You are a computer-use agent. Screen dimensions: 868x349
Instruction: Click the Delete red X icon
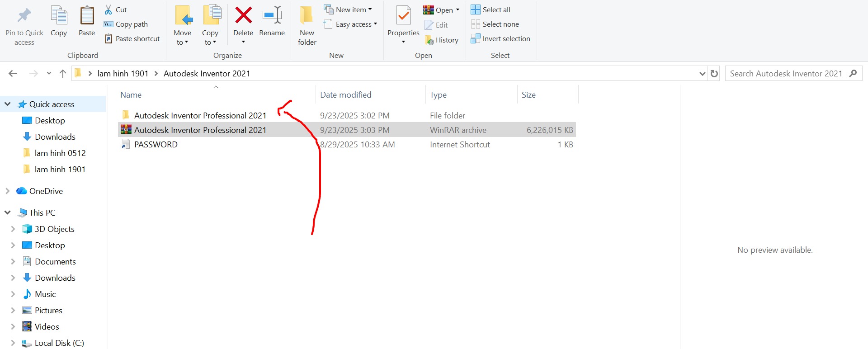(243, 16)
